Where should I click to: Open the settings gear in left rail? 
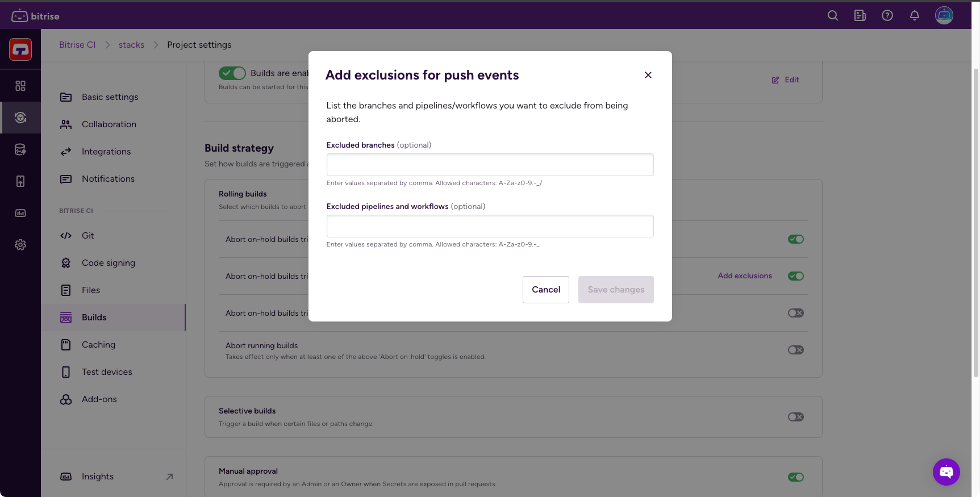[x=20, y=245]
